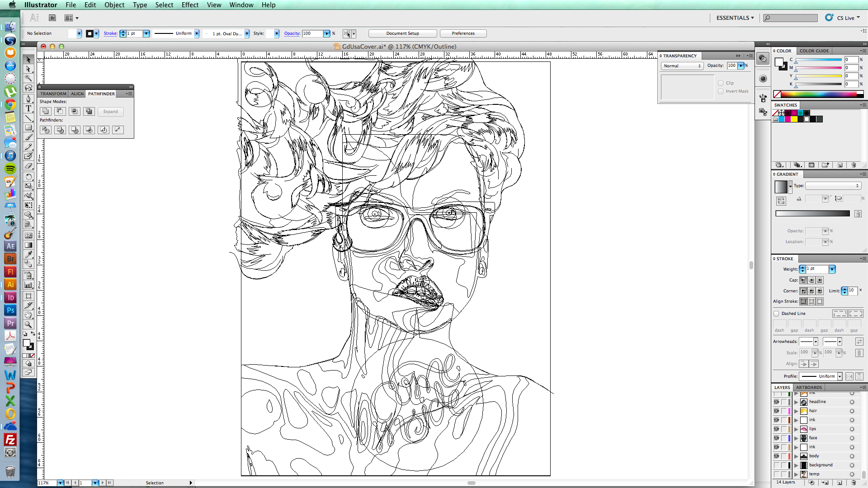Set stroke corner to Bevel Join
Viewport: 868px width, 488px height.
pyautogui.click(x=820, y=291)
